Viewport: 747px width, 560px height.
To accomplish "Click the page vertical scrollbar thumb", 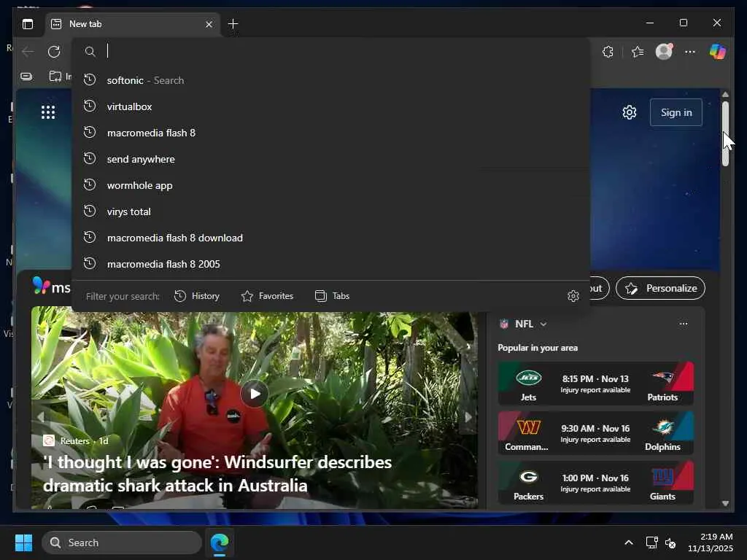I will point(725,134).
